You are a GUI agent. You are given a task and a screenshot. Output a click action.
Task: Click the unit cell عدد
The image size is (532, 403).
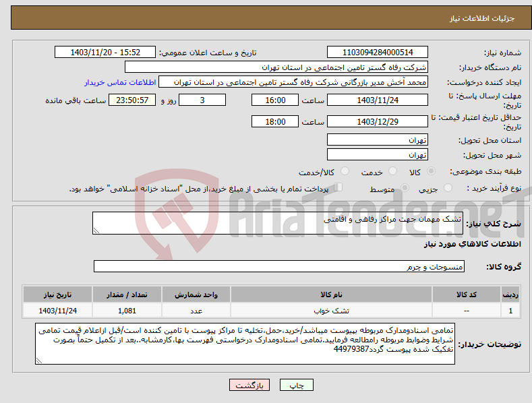click(x=196, y=311)
